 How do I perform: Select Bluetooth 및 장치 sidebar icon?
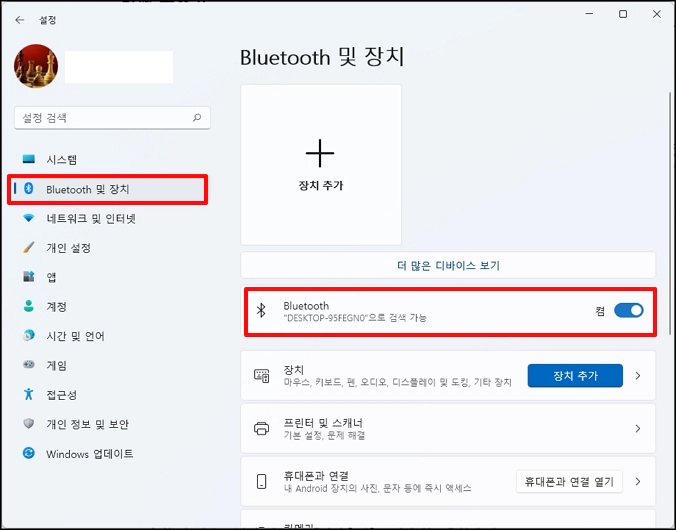29,188
